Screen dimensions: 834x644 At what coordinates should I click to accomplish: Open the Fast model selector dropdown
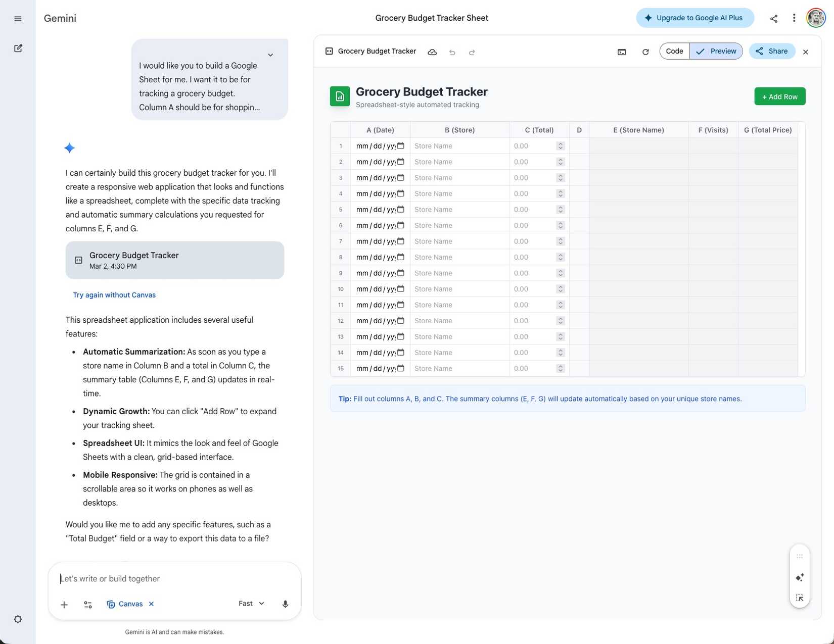(x=252, y=604)
